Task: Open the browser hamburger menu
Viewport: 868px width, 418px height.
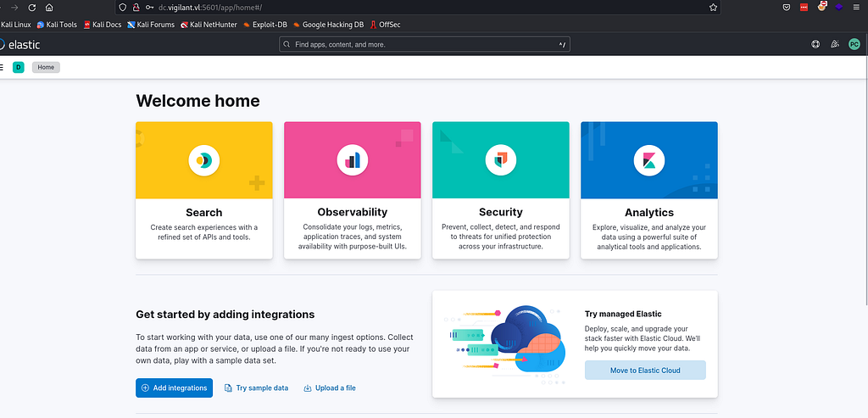Action: (856, 8)
